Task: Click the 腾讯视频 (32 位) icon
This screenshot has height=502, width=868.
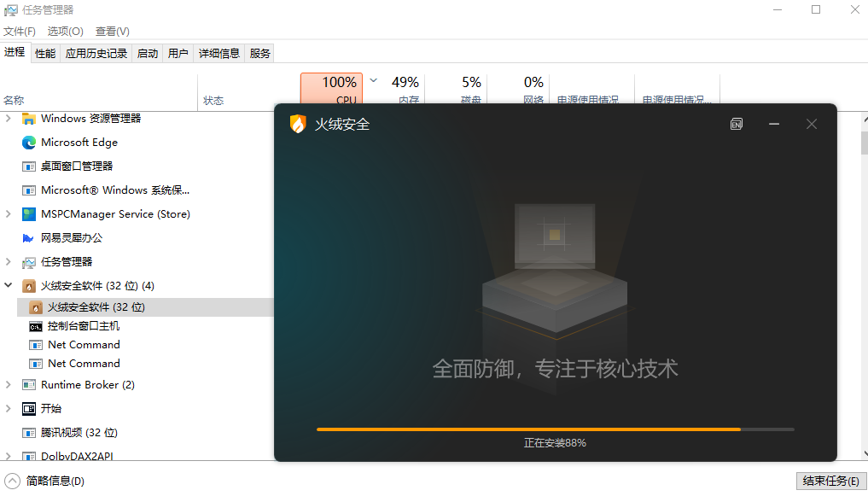Action: point(29,433)
